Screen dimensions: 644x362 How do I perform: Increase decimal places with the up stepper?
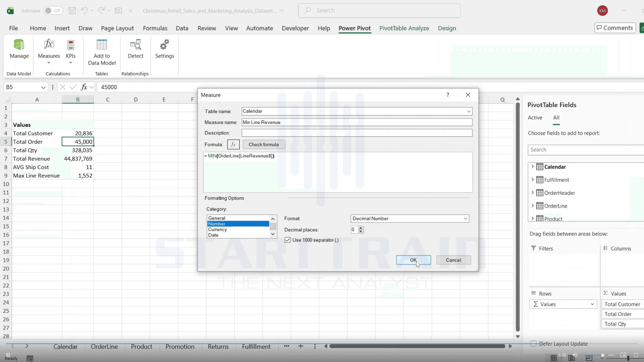coord(361,228)
